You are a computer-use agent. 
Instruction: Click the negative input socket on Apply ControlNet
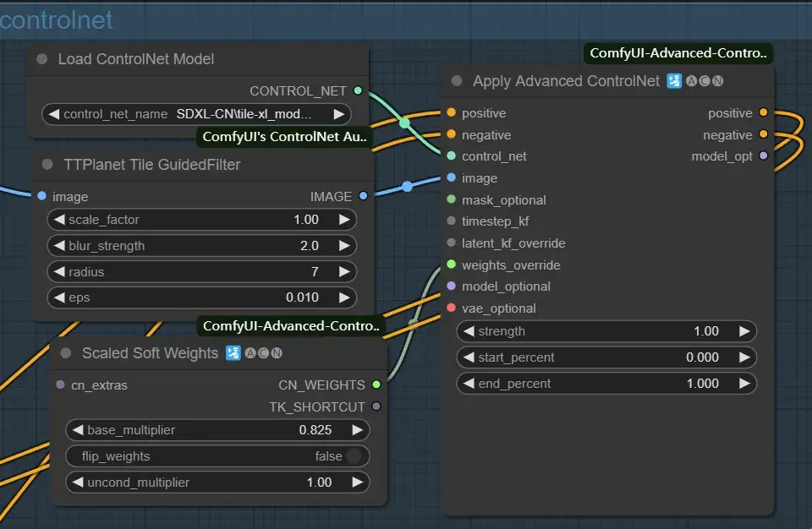[x=451, y=134]
